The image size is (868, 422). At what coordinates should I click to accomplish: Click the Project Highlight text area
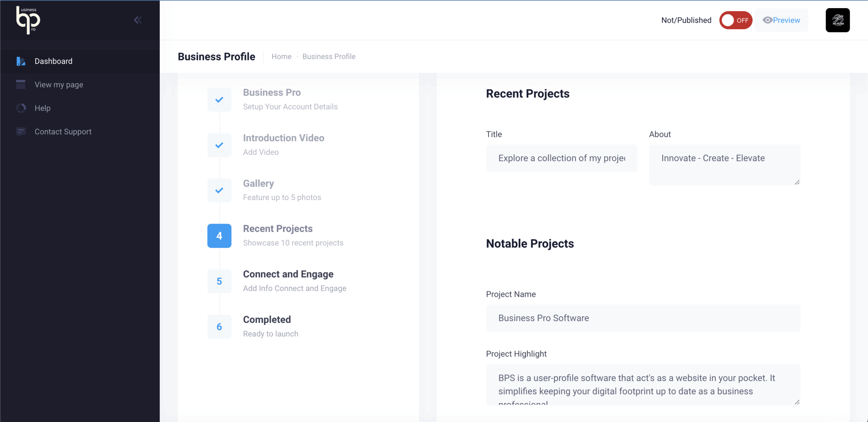coord(643,385)
